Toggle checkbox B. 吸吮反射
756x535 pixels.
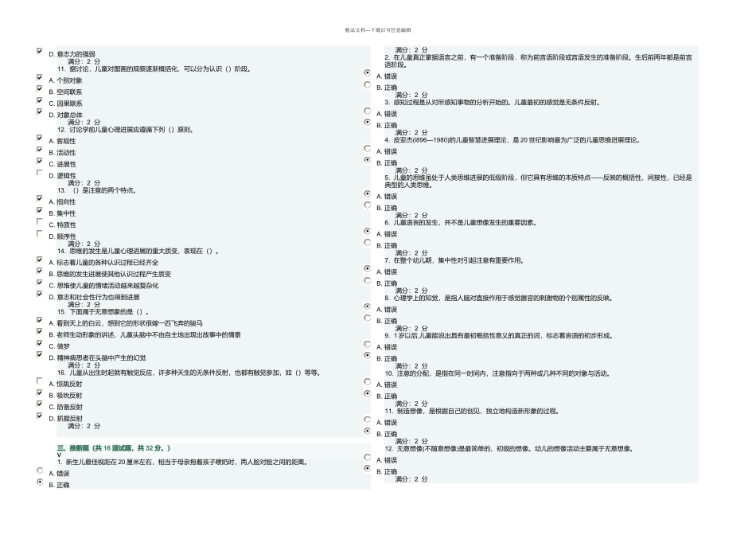[x=40, y=392]
